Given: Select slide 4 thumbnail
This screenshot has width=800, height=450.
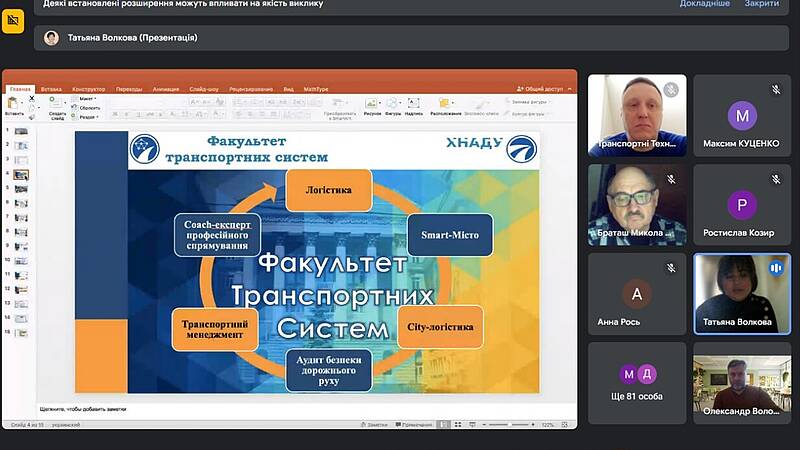Looking at the screenshot, I should pyautogui.click(x=21, y=175).
